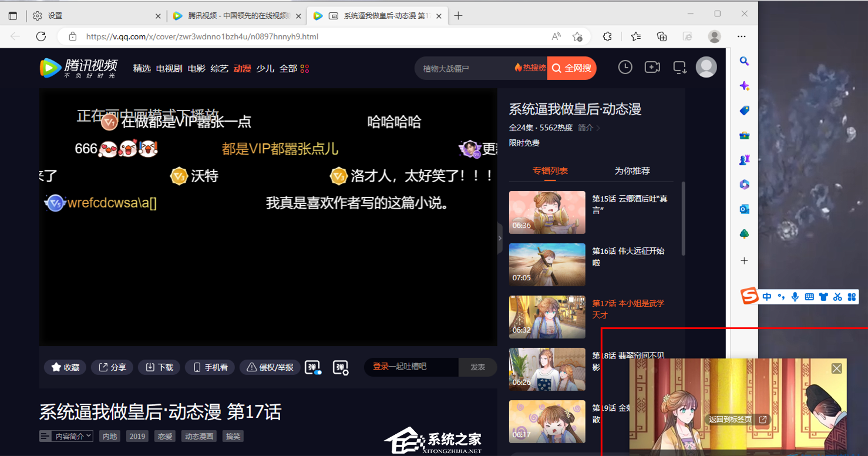Switch to the 为你推荐 tab
868x456 pixels.
click(633, 171)
